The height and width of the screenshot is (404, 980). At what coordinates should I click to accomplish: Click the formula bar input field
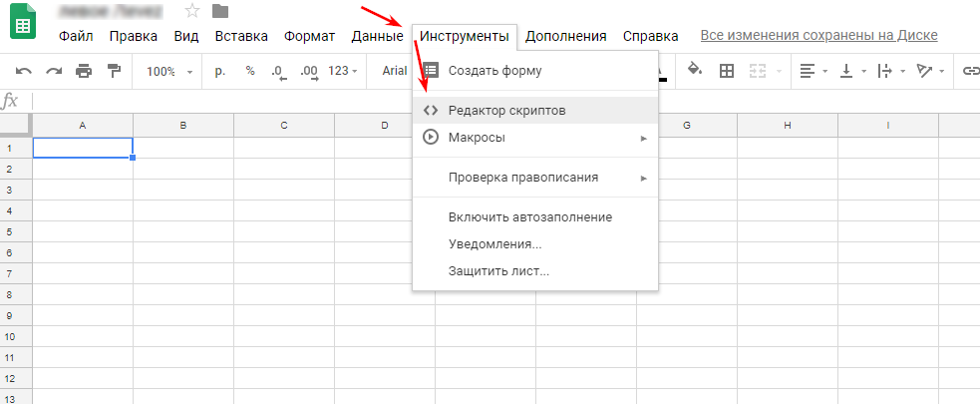click(x=498, y=101)
